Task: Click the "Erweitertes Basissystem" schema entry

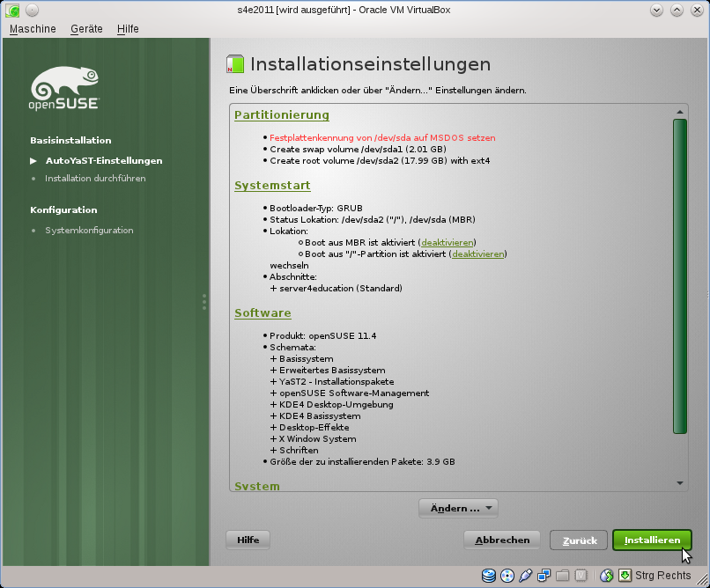Action: pos(332,370)
